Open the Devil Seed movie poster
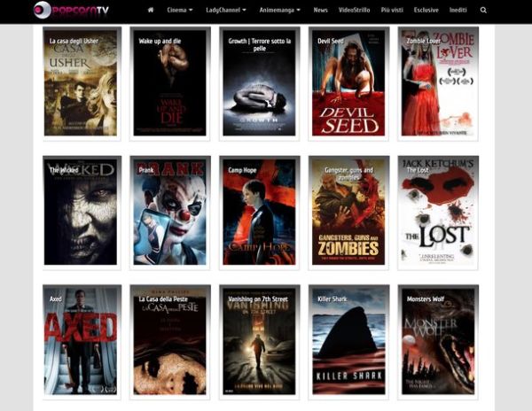Viewport: 532px width, 411px height. pyautogui.click(x=348, y=83)
